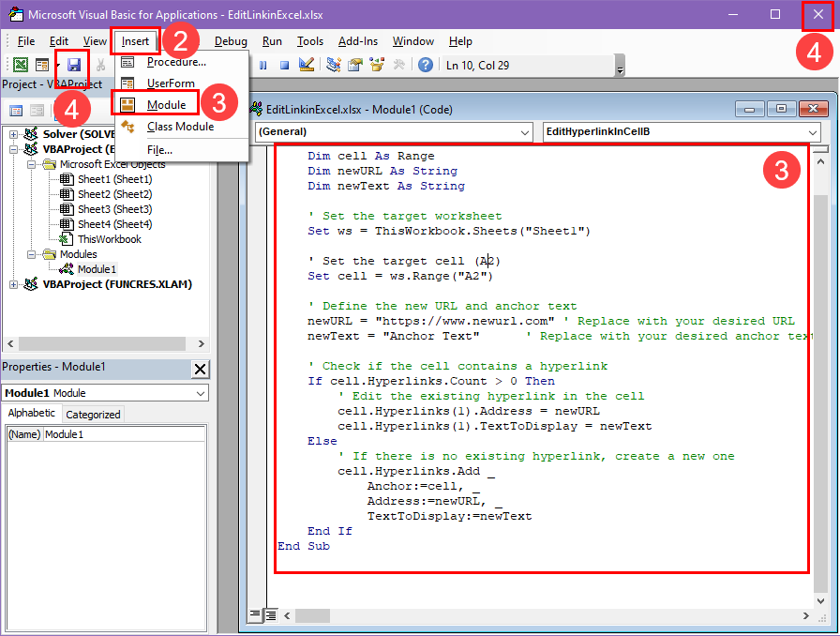The height and width of the screenshot is (636, 840).
Task: Select ThisWorkbook in project tree
Action: [110, 239]
